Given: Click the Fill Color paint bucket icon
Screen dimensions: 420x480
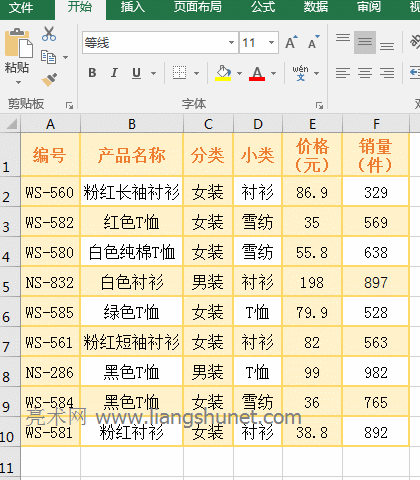Looking at the screenshot, I should [223, 73].
